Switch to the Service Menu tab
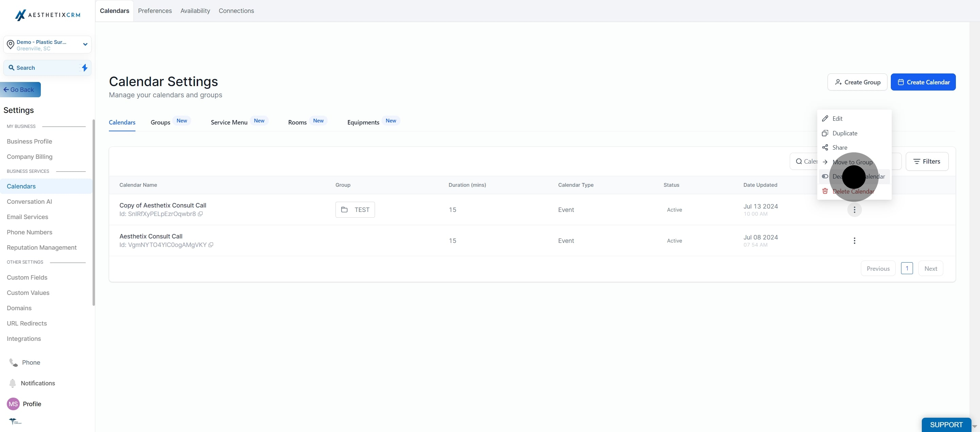This screenshot has height=432, width=980. click(229, 122)
